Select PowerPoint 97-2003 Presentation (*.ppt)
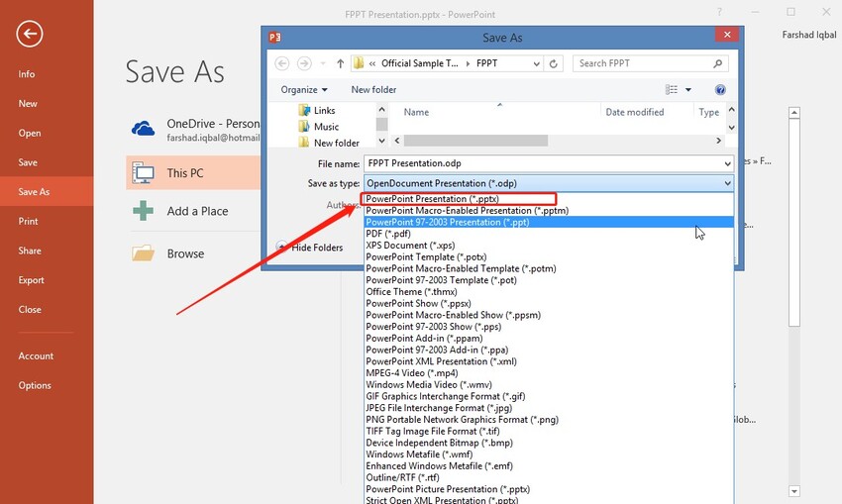Screen dimensions: 842x504 click(548, 222)
